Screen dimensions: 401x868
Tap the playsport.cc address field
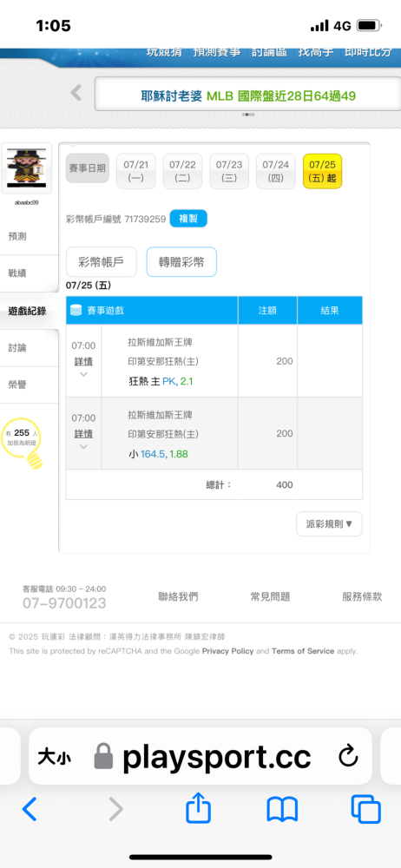click(x=200, y=757)
